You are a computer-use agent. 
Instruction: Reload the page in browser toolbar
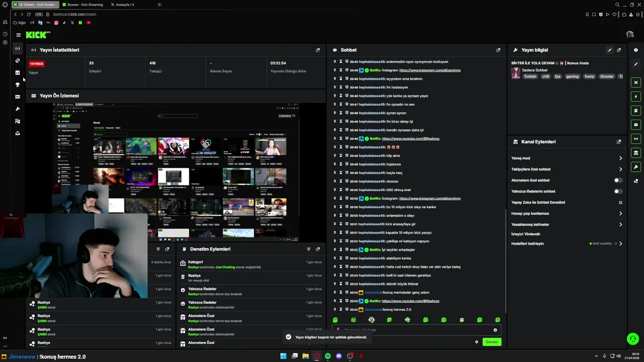29,14
